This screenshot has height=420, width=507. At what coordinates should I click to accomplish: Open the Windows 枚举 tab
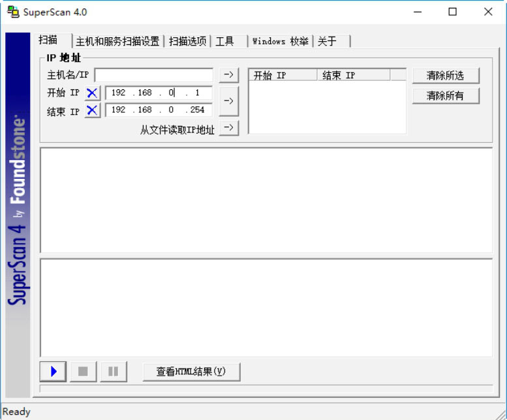tap(281, 41)
